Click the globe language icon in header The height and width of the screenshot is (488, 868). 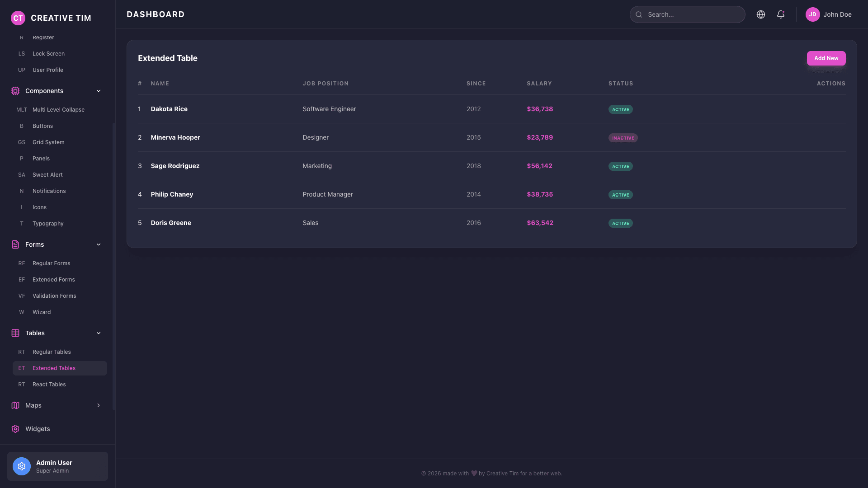[761, 14]
